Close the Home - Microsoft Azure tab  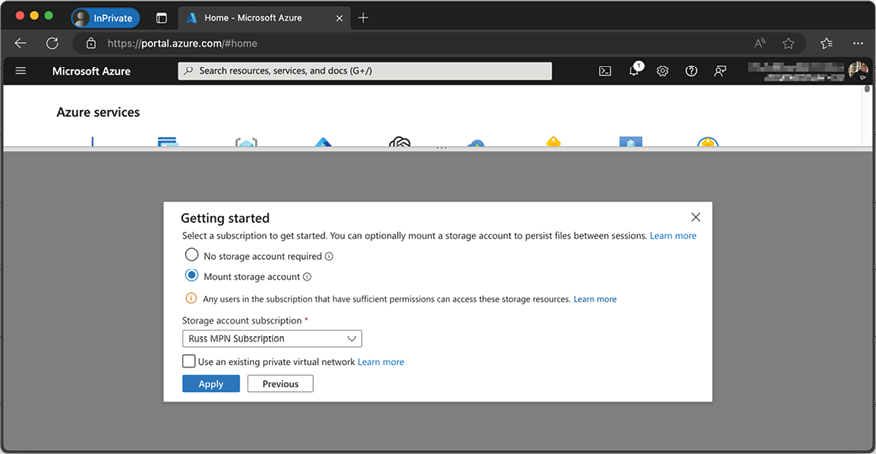click(x=339, y=18)
